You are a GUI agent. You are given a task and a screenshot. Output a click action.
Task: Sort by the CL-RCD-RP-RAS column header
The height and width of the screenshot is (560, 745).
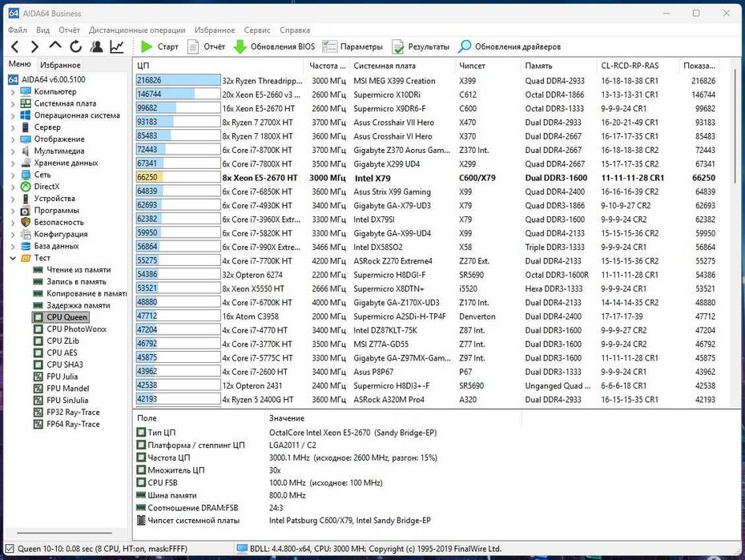click(x=637, y=66)
